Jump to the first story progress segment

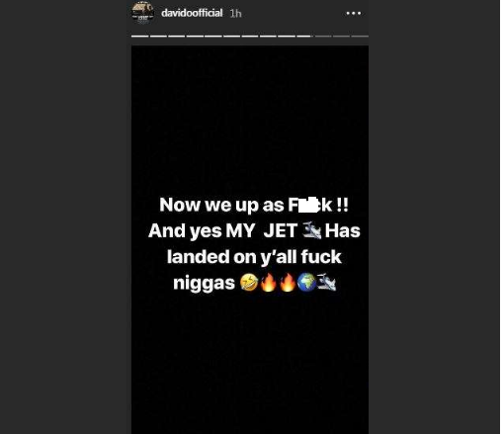(x=140, y=36)
